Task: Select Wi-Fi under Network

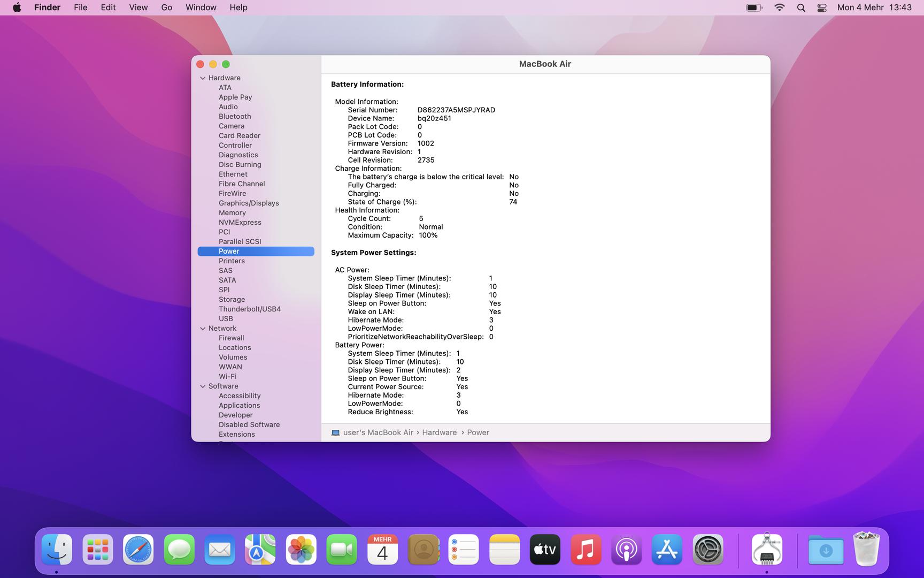Action: 227,377
